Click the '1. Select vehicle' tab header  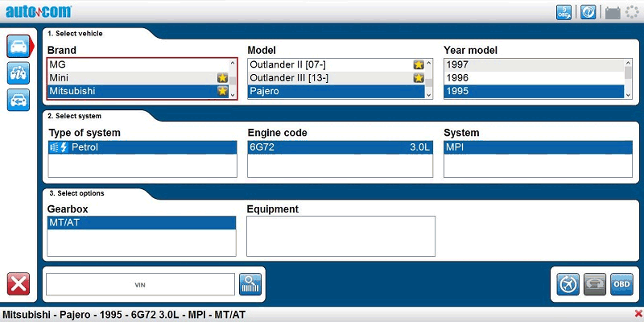(75, 34)
